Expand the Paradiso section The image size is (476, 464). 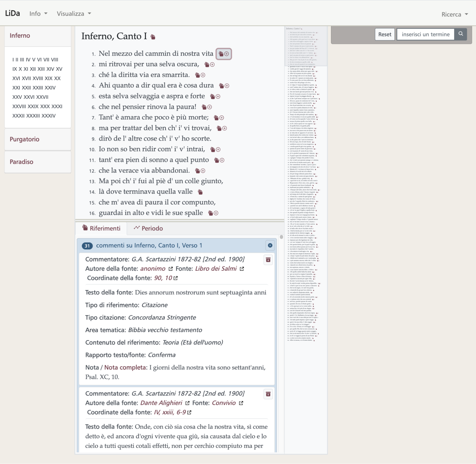[x=21, y=162]
